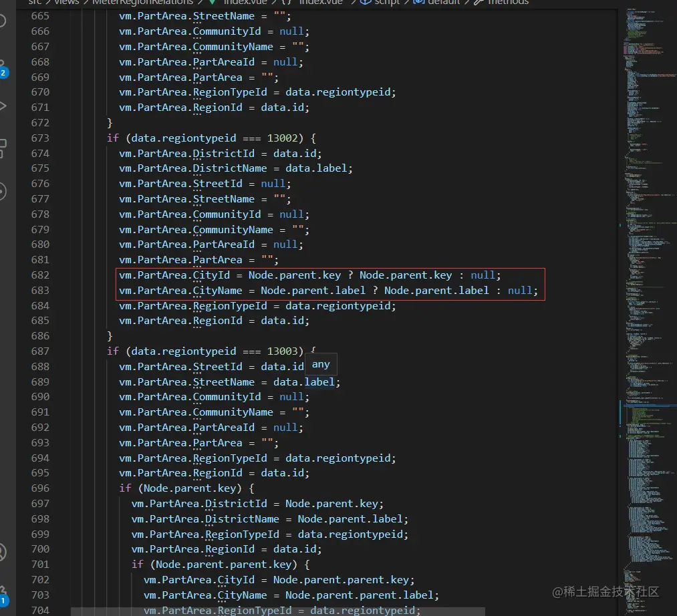Click the closing brace on line 686
Screen dimensions: 677x616
tap(110, 336)
